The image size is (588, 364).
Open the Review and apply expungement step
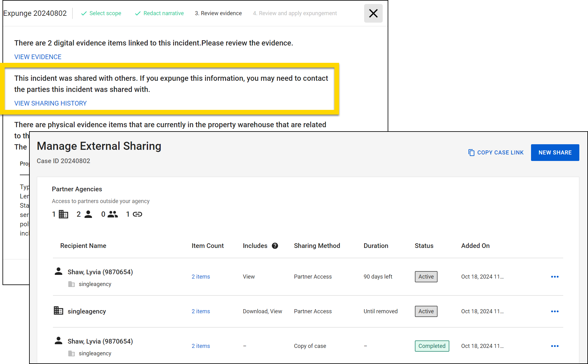[295, 13]
